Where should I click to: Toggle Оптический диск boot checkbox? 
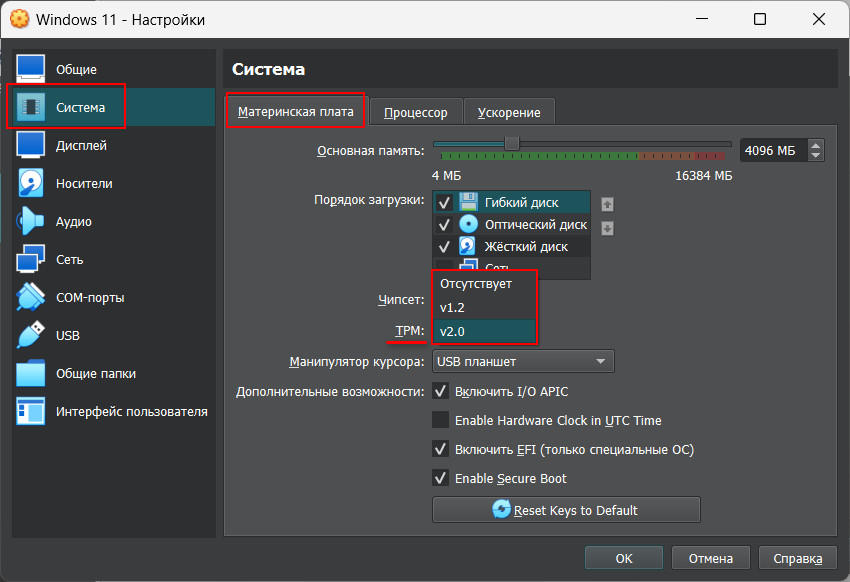(x=445, y=224)
